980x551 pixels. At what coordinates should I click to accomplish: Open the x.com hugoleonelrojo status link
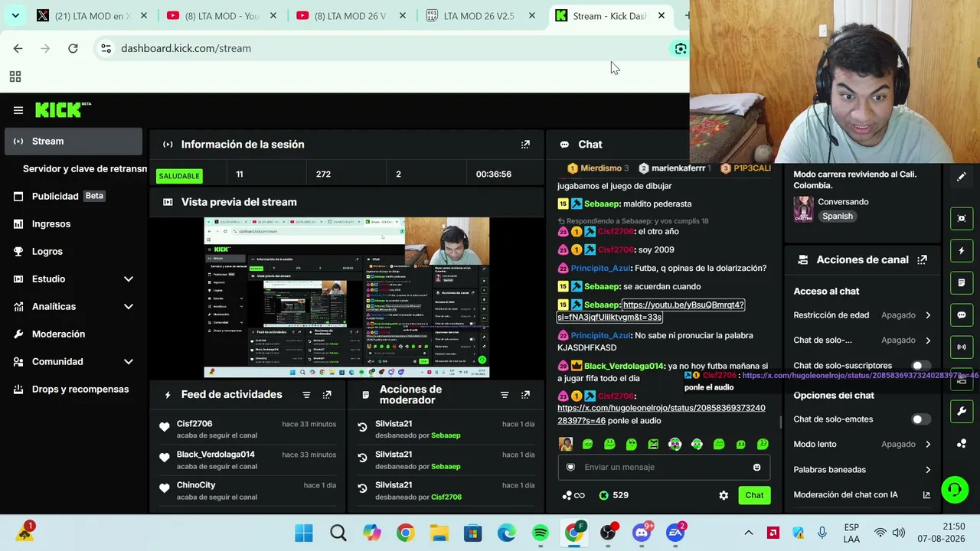661,414
